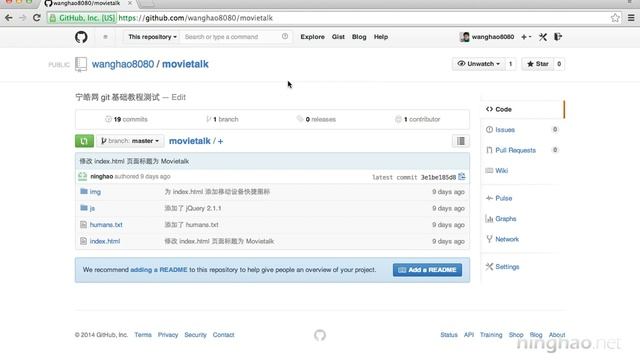Go back with browser back arrow
The height and width of the screenshot is (360, 640).
(x=9, y=18)
